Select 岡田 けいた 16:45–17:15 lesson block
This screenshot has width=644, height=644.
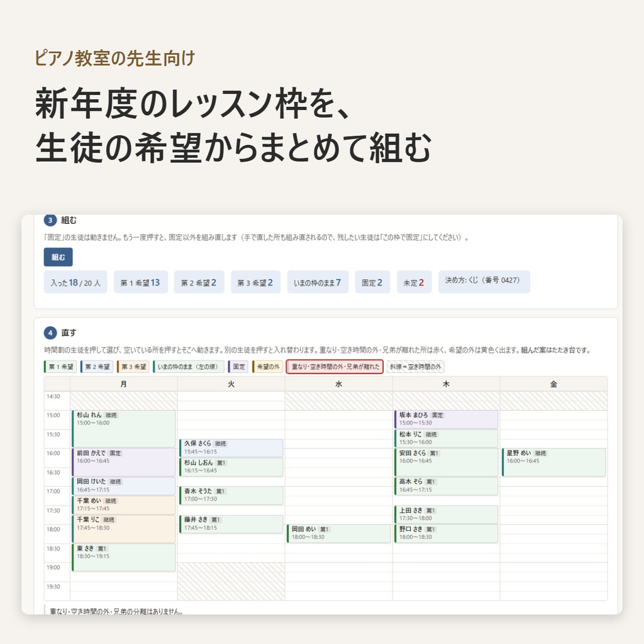[124, 486]
